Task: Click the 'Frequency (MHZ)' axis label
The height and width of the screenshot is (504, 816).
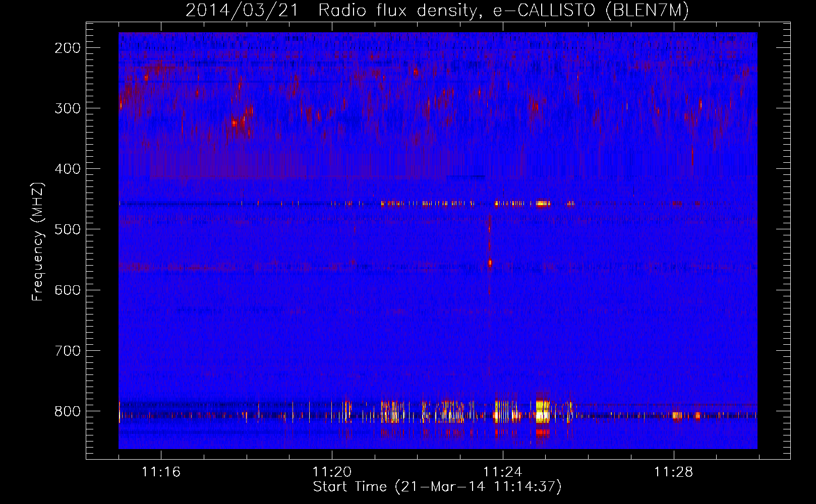Action: click(x=38, y=242)
